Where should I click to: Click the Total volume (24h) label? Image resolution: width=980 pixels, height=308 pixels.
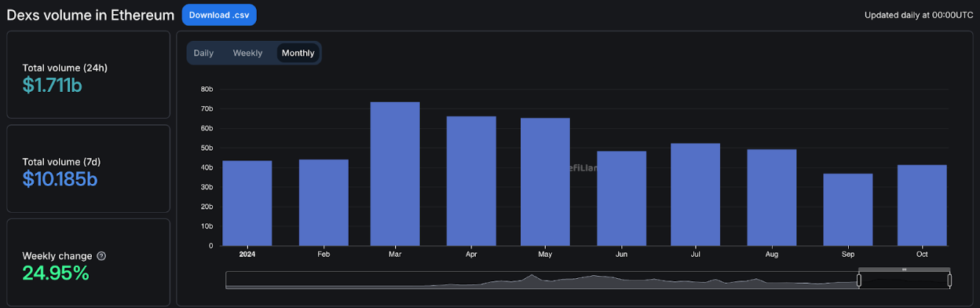point(65,68)
